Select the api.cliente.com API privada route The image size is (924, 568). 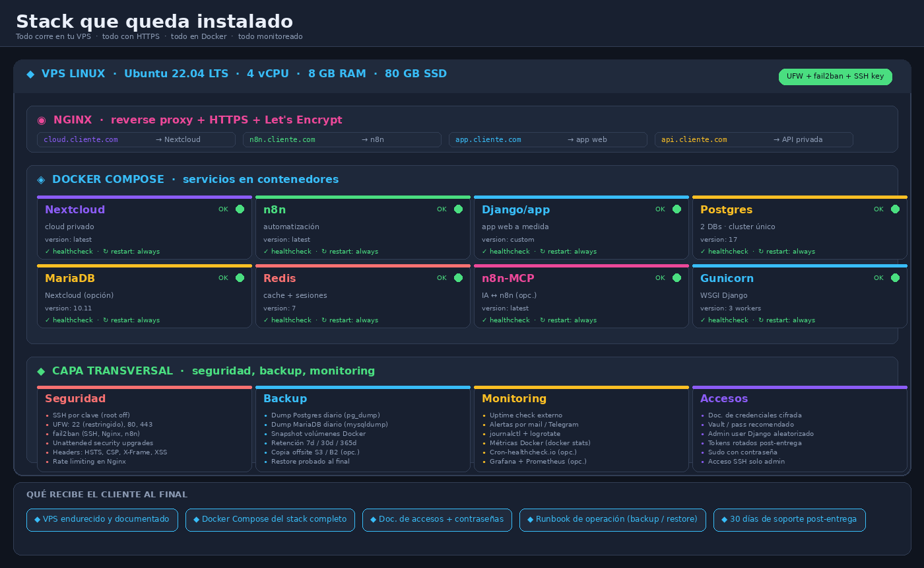click(x=754, y=140)
